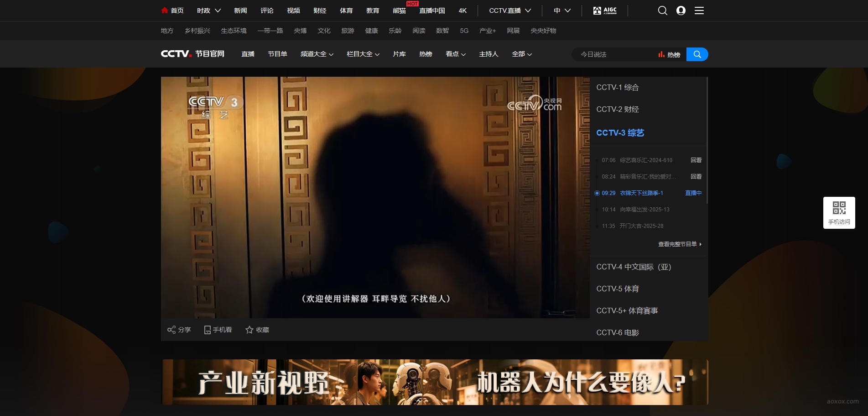868x416 pixels.
Task: Expand the 栏目大全 dropdown
Action: coord(362,54)
